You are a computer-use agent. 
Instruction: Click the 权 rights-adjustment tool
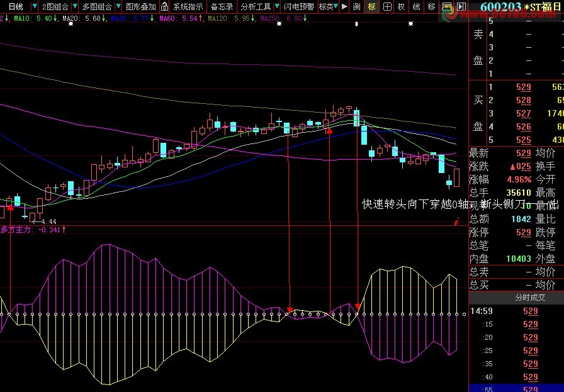401,6
